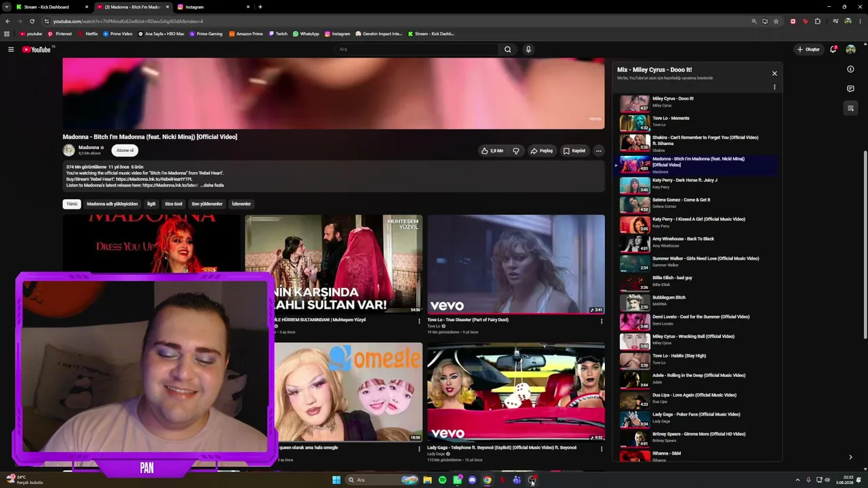Open Mix playlist three-dot options menu
868x488 pixels.
coord(774,87)
